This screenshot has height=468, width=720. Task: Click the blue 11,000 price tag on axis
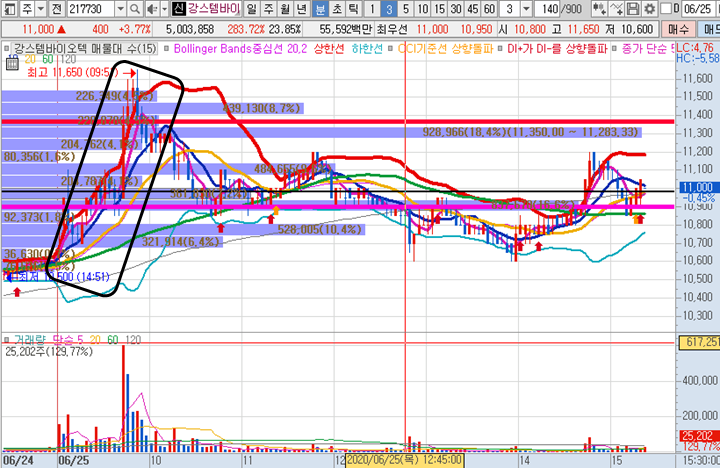(x=697, y=187)
